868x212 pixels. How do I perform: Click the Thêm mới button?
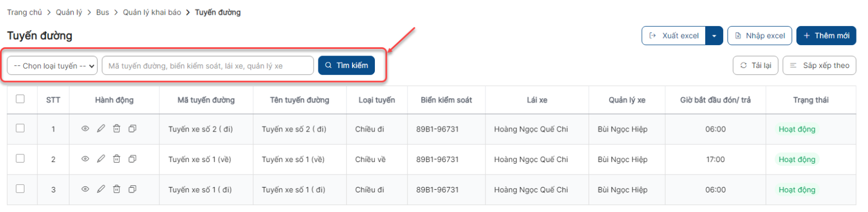coord(826,36)
